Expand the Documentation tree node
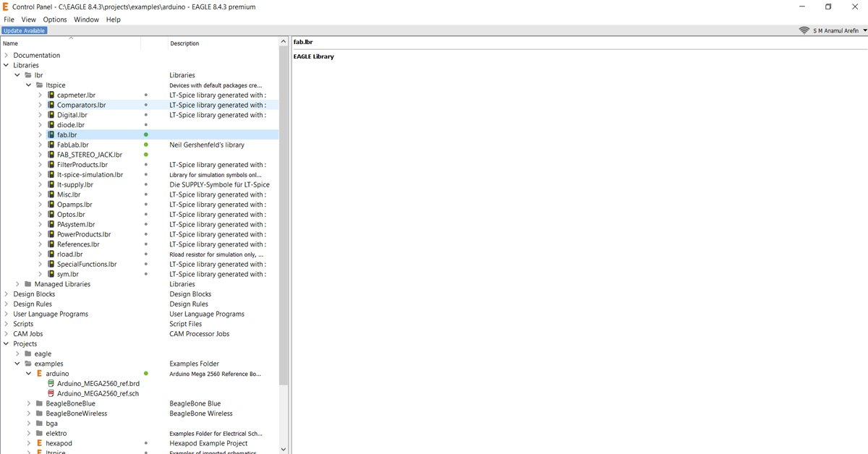The width and height of the screenshot is (868, 454). pyautogui.click(x=7, y=55)
